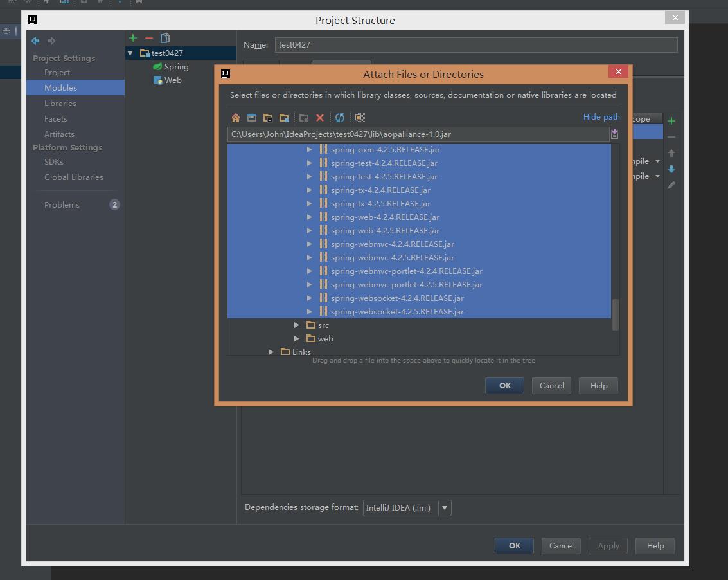Cancel the Attach Files dialog
Viewport: 728px width, 580px height.
point(551,385)
